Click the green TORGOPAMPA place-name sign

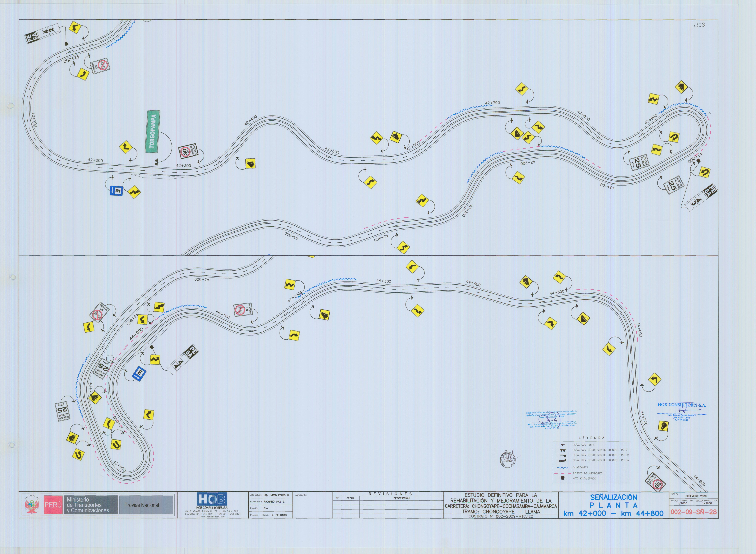click(153, 131)
